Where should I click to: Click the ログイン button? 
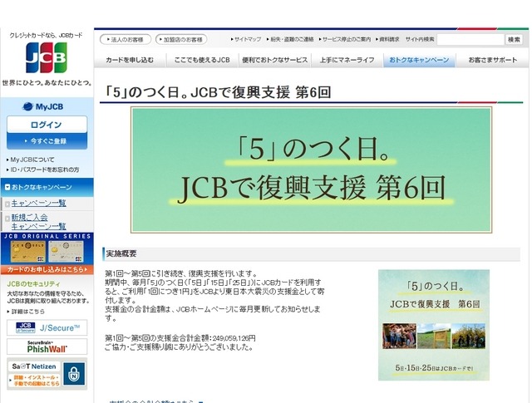click(x=47, y=125)
